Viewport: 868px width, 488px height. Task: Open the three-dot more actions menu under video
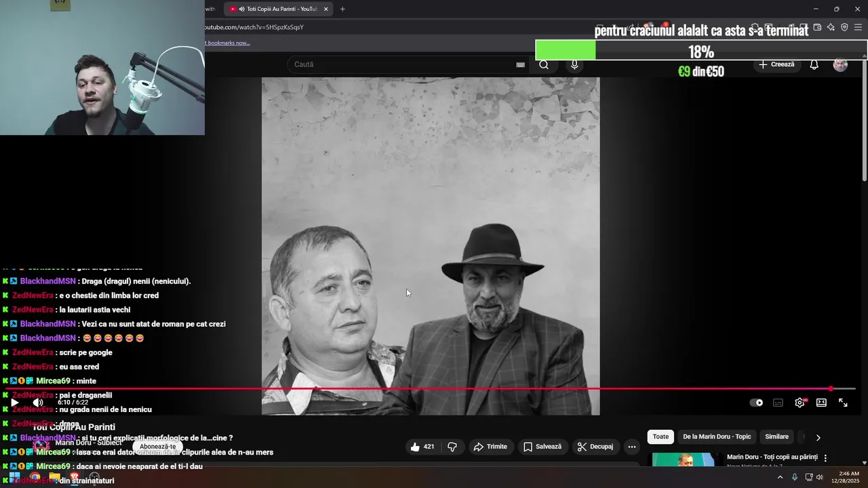(632, 447)
